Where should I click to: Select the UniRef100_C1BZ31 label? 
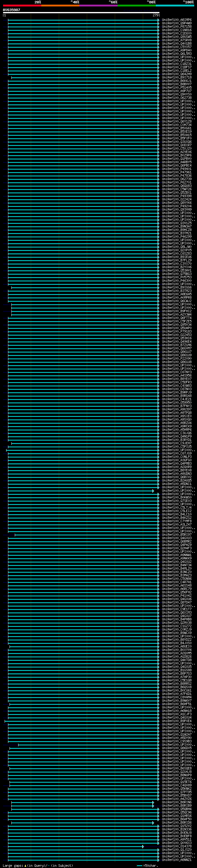(x=177, y=64)
